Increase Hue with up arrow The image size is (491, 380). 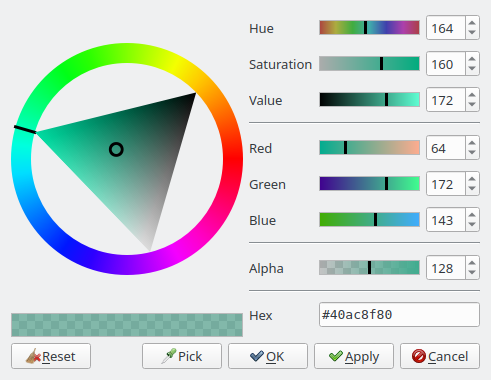click(x=472, y=23)
